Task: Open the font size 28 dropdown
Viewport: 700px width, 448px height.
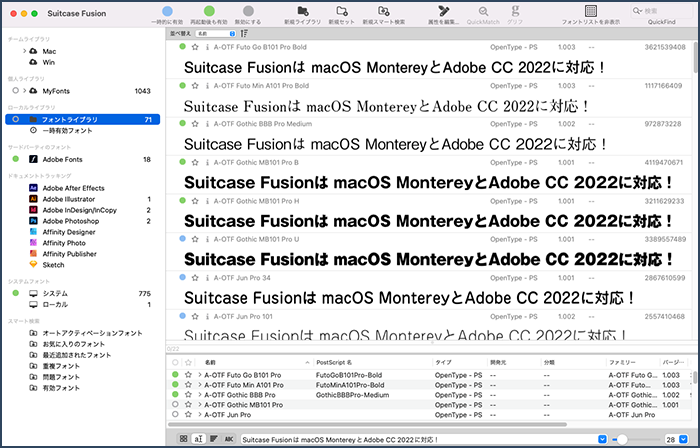Action: [x=683, y=439]
